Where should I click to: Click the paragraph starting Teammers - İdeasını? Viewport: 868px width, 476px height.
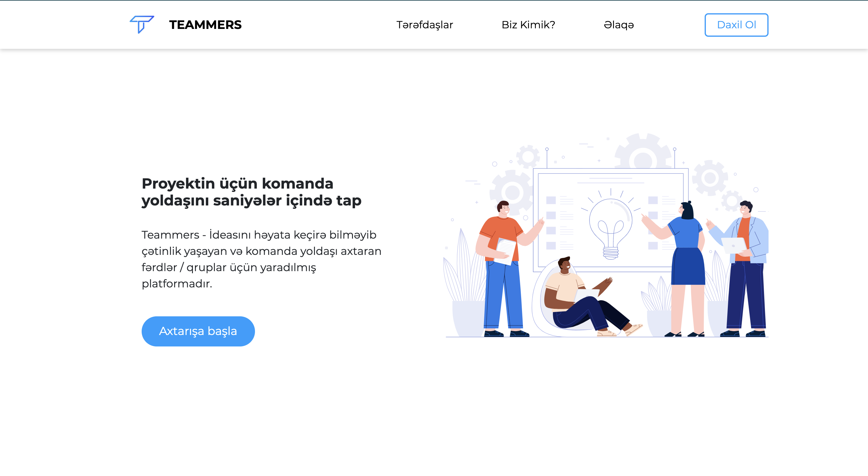point(262,259)
